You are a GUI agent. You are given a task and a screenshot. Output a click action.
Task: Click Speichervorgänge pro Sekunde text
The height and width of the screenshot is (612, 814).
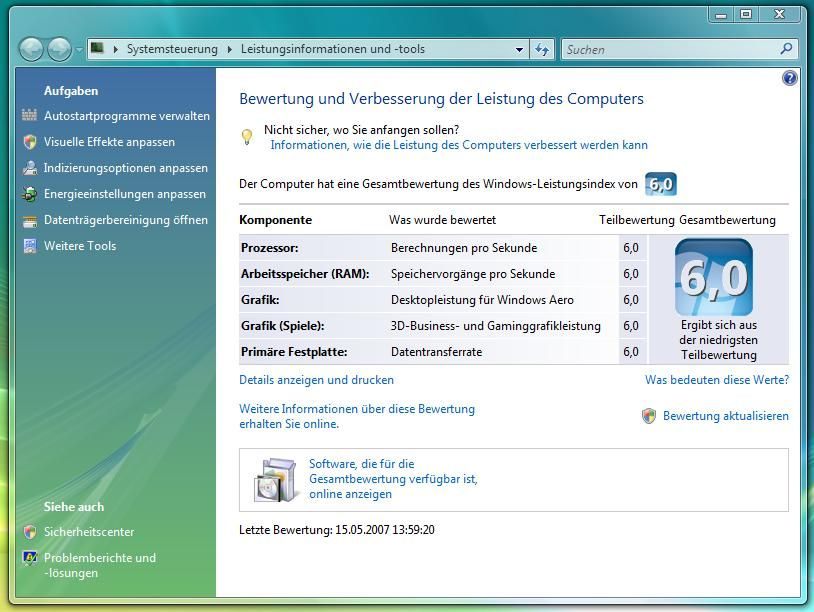click(x=473, y=274)
